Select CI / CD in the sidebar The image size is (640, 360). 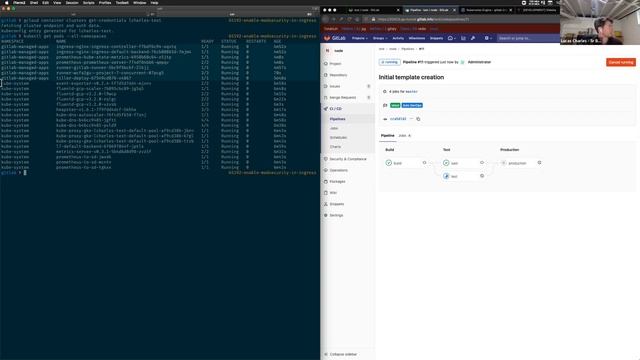tap(336, 109)
